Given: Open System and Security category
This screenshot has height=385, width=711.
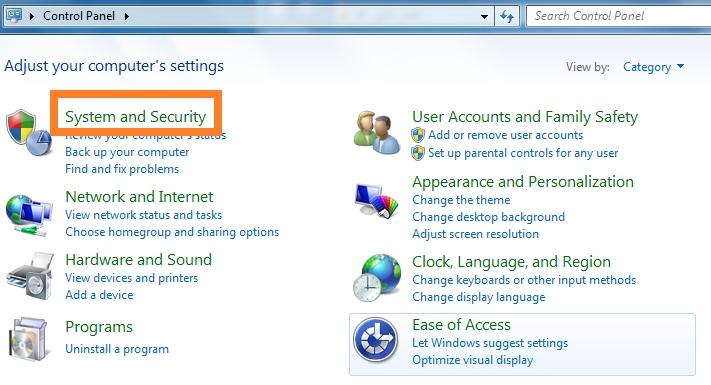Looking at the screenshot, I should (135, 117).
